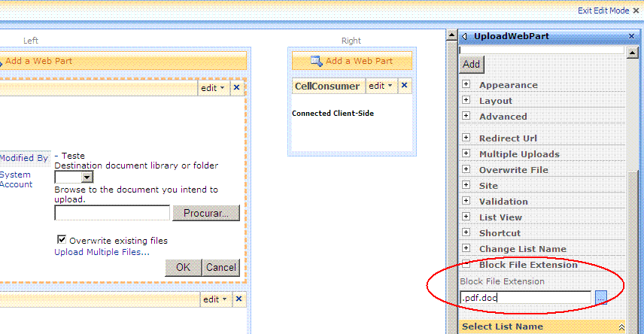
Task: Expand the Redirect Url section
Action: coord(466,137)
